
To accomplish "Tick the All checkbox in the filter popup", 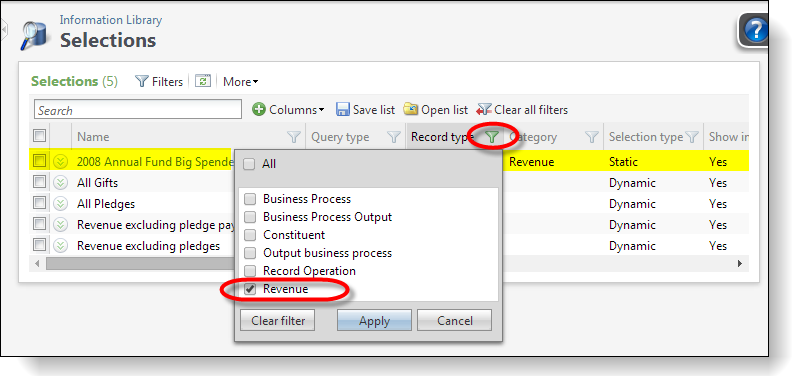I will point(249,164).
